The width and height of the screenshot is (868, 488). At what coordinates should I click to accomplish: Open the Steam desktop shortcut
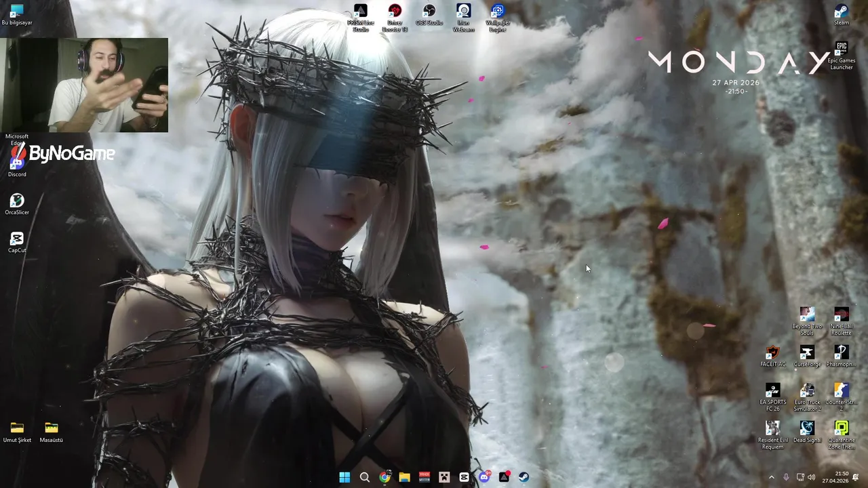tap(842, 15)
